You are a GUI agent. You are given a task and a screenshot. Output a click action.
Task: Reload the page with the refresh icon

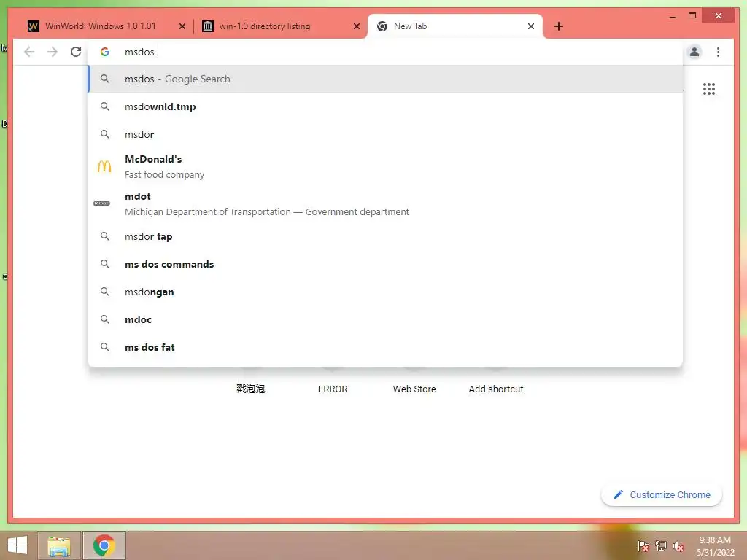click(x=76, y=52)
